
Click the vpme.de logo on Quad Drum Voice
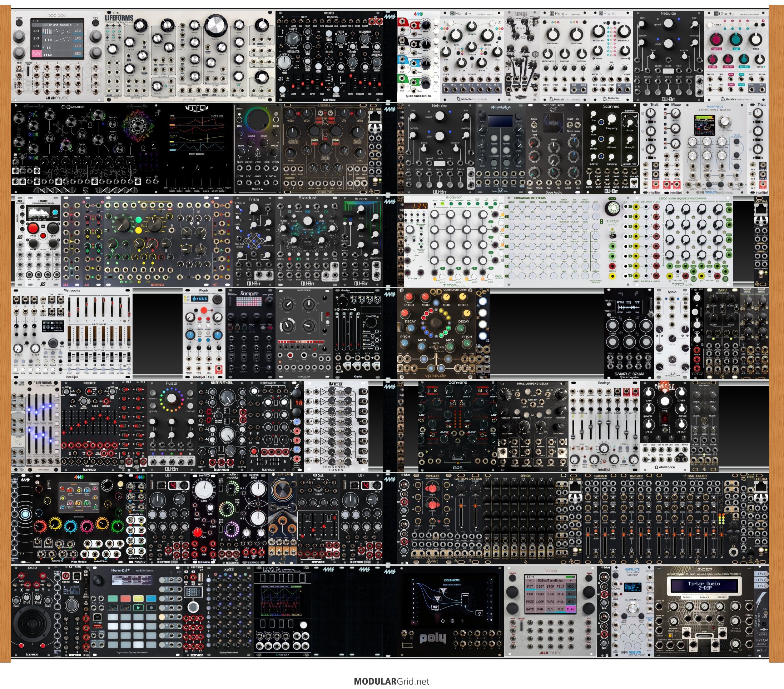click(436, 375)
